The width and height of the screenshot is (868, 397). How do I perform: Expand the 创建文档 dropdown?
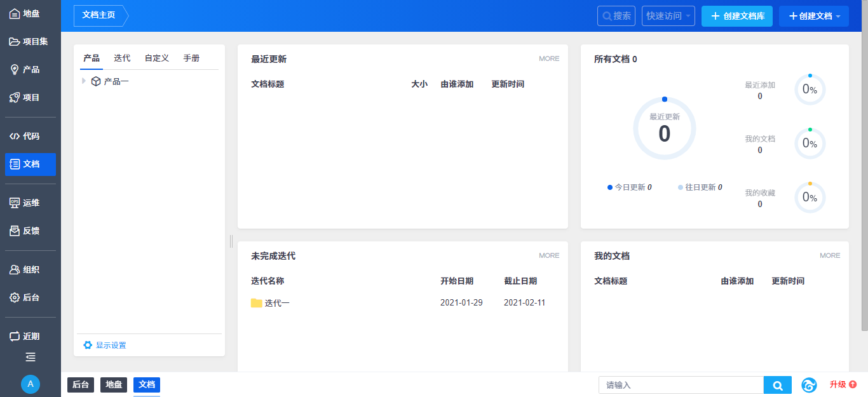click(x=814, y=16)
